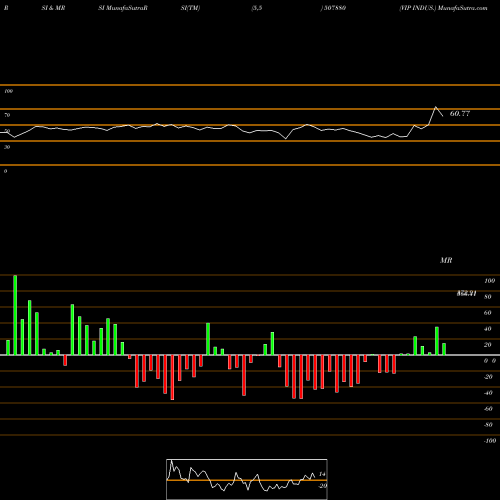Click the RSI line peak near the 70 level
The height and width of the screenshot is (500, 500).
pyautogui.click(x=435, y=107)
